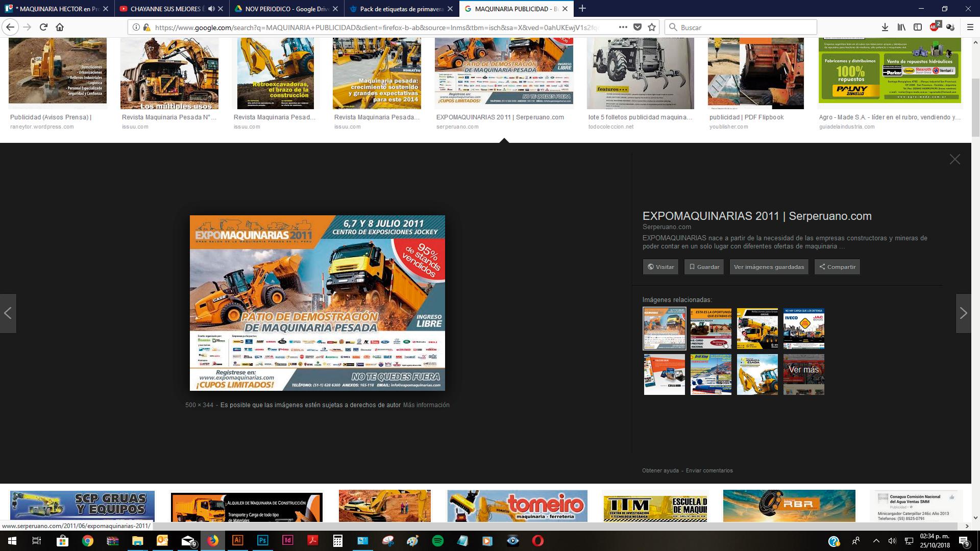Show previous image with left arrow
Image resolution: width=980 pixels, height=551 pixels.
click(8, 313)
